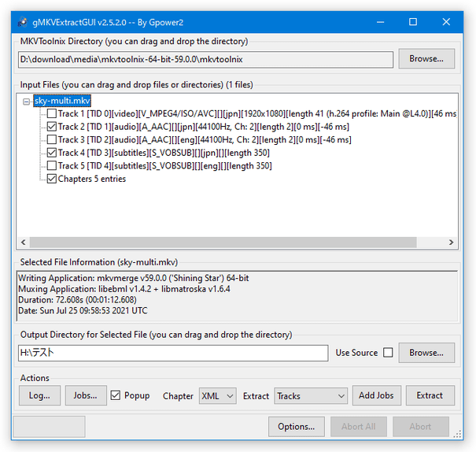Image resolution: width=476 pixels, height=452 pixels.
Task: Click the horizontal scrollbar thumb in input files
Action: click(x=223, y=243)
